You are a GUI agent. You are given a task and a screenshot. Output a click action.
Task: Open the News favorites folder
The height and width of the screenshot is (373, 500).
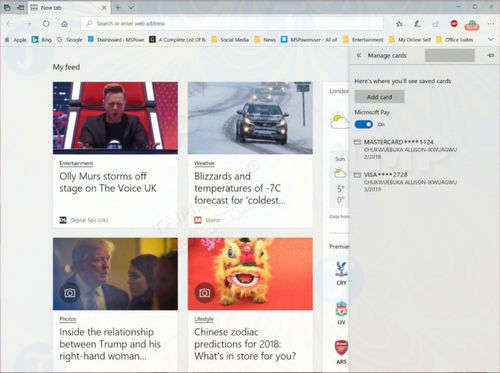coord(265,40)
